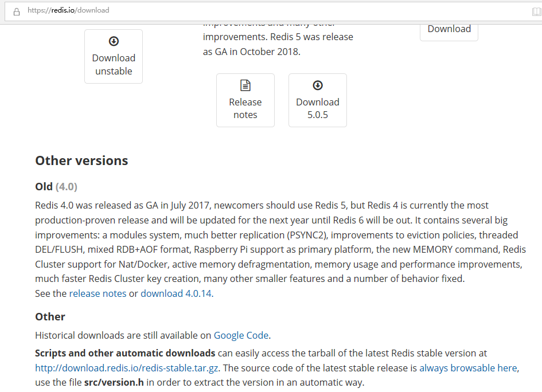The image size is (542, 392).
Task: Click the document icon above "Release notes"
Action: point(245,85)
